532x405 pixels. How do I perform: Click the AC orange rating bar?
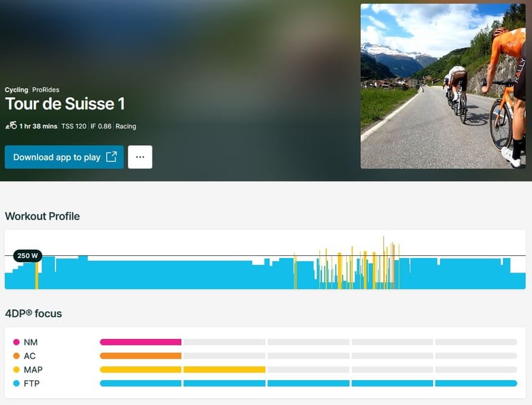click(x=141, y=356)
